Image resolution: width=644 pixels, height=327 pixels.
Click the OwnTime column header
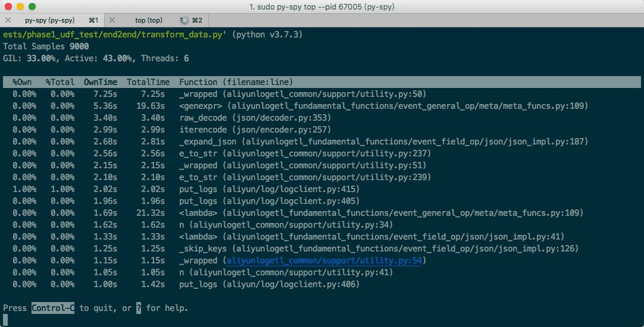(x=101, y=82)
